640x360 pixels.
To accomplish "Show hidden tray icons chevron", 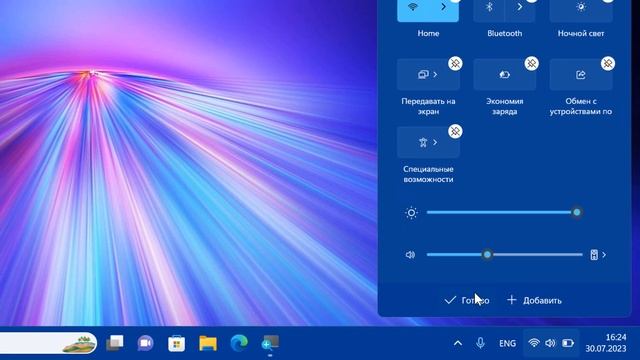I will (x=458, y=343).
